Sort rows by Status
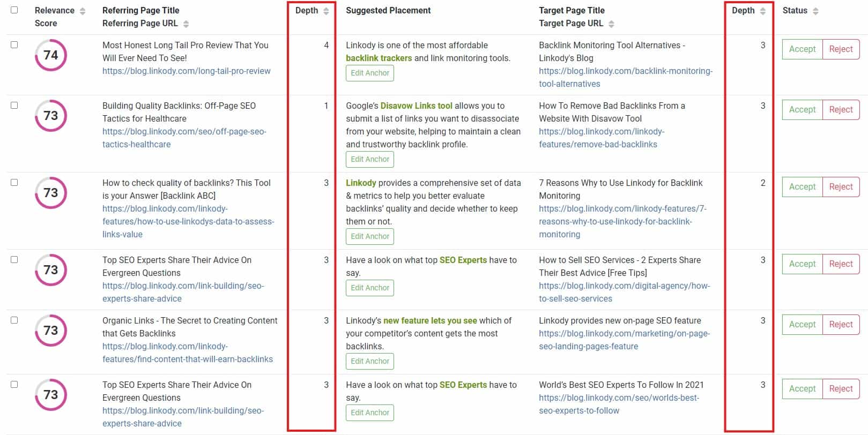This screenshot has height=435, width=868. pos(815,10)
